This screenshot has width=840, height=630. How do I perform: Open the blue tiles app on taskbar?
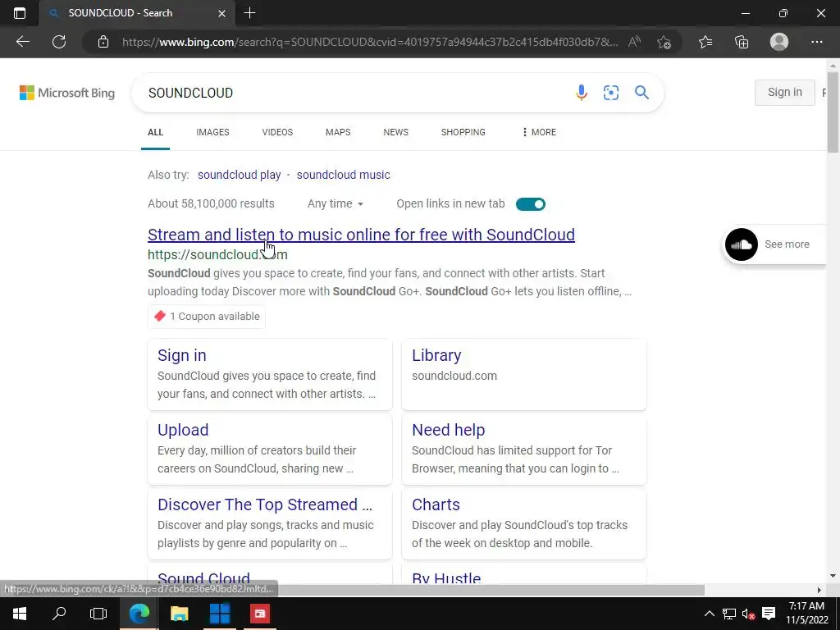(x=220, y=614)
